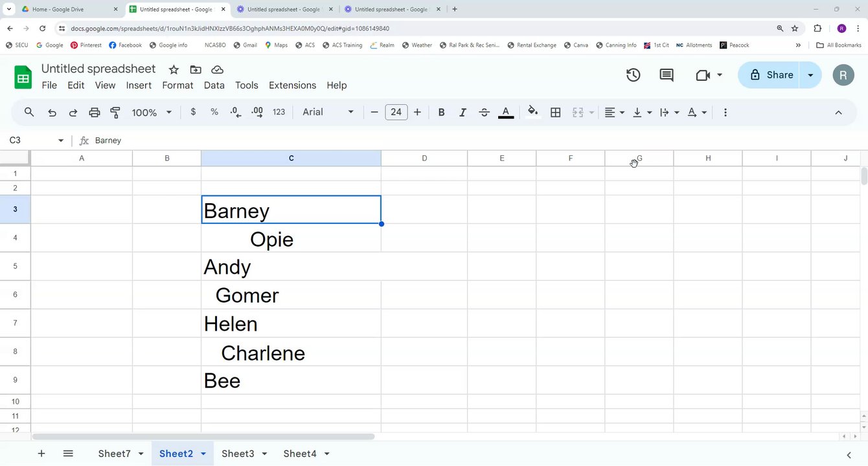The image size is (868, 466).
Task: Select column D header
Action: [x=424, y=159]
